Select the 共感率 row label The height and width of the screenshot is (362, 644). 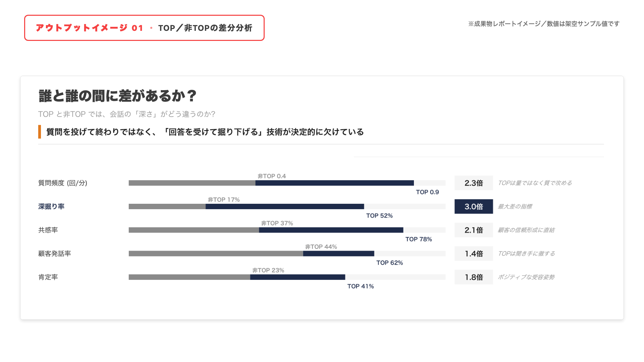[x=48, y=230]
